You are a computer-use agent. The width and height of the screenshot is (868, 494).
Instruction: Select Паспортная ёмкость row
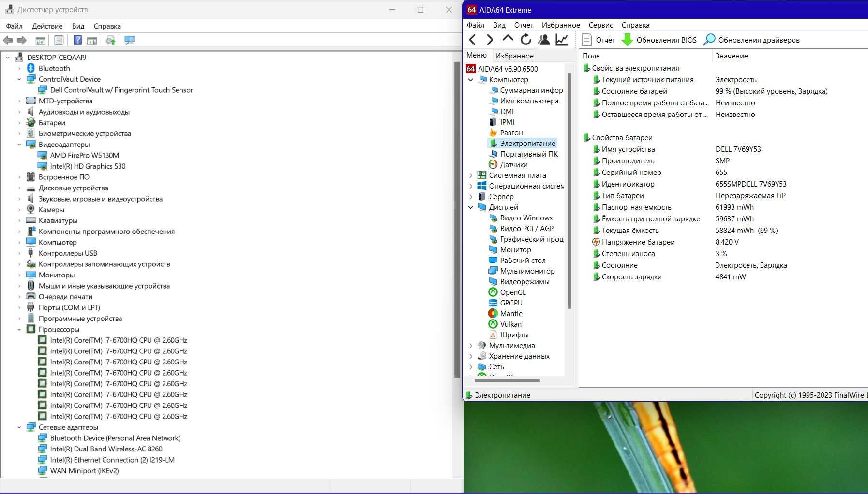click(636, 207)
